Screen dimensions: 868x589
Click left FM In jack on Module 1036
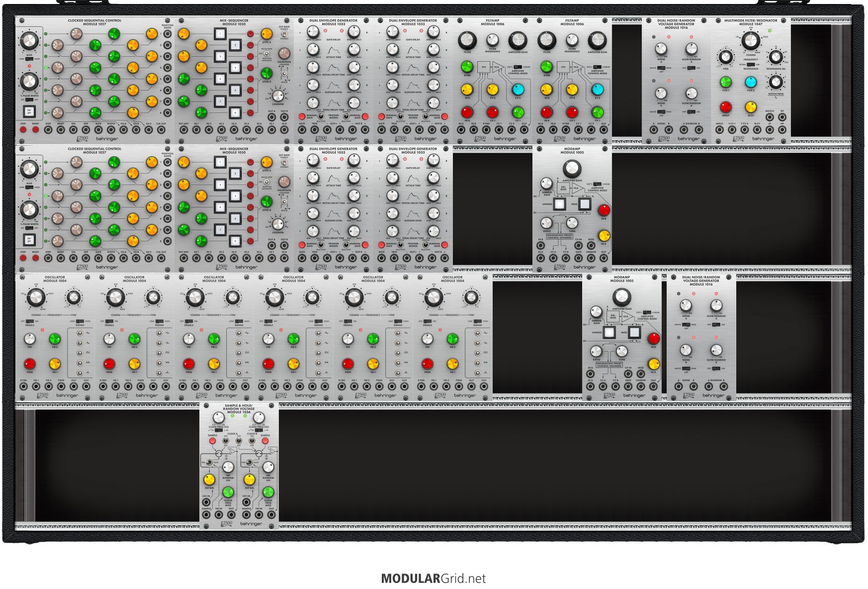(219, 515)
